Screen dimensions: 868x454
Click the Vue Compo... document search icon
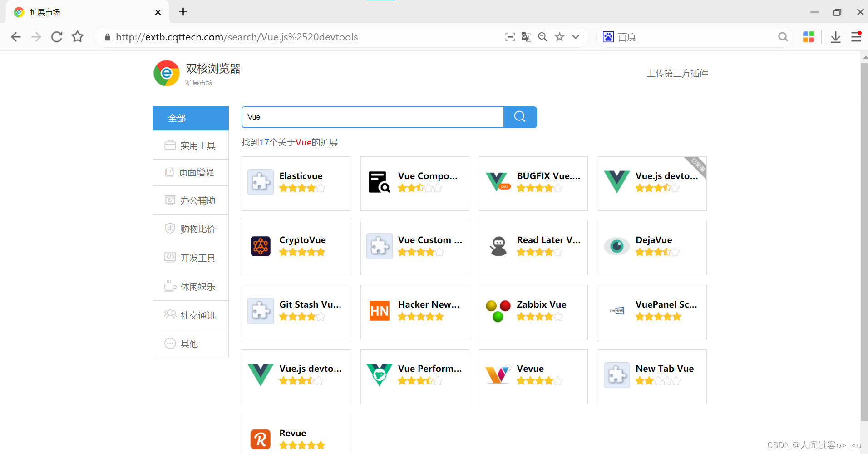pos(379,182)
